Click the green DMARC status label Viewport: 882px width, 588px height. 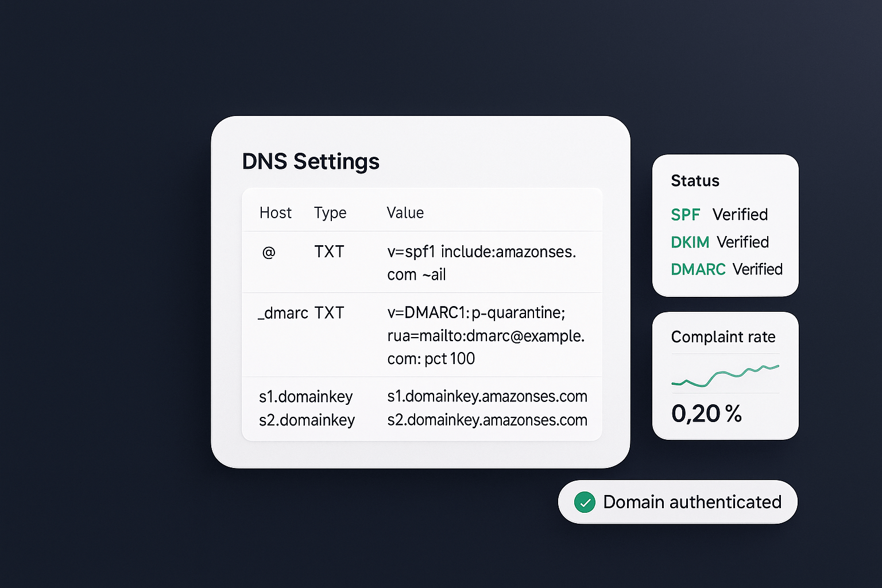pyautogui.click(x=698, y=269)
